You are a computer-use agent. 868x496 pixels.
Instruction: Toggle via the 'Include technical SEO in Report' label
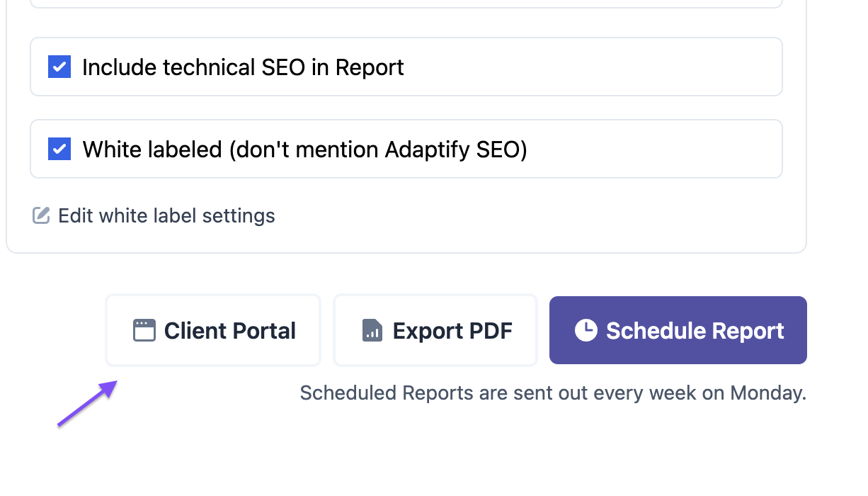pyautogui.click(x=243, y=67)
